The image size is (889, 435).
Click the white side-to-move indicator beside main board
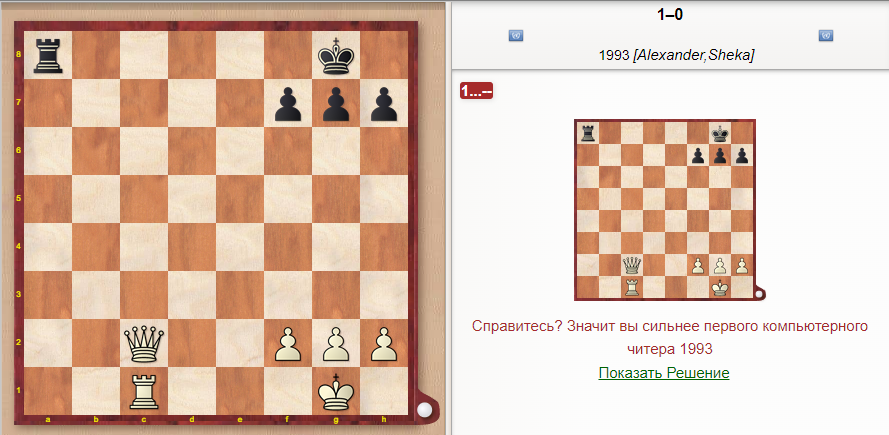(x=423, y=409)
